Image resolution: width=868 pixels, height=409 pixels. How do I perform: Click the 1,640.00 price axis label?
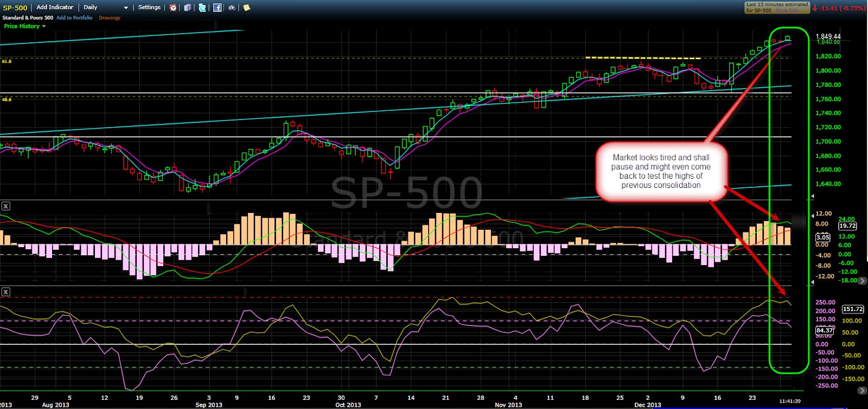pos(828,184)
